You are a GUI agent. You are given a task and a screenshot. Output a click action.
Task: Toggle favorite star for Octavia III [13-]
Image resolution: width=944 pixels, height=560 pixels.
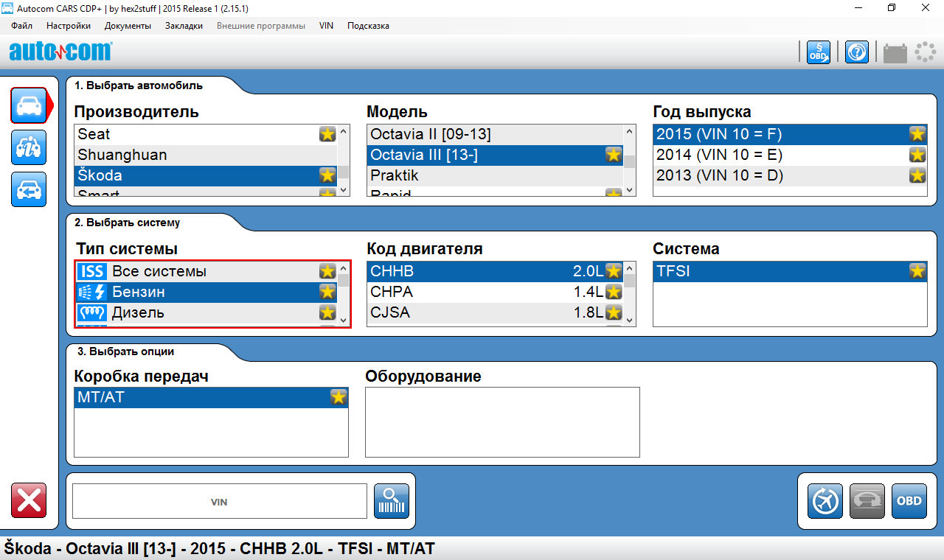pos(614,155)
